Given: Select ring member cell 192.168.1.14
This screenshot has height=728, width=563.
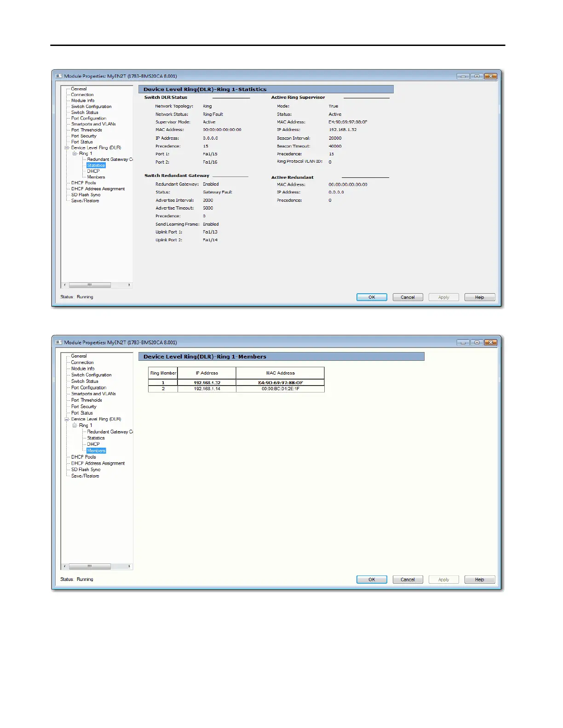Looking at the screenshot, I should 207,389.
